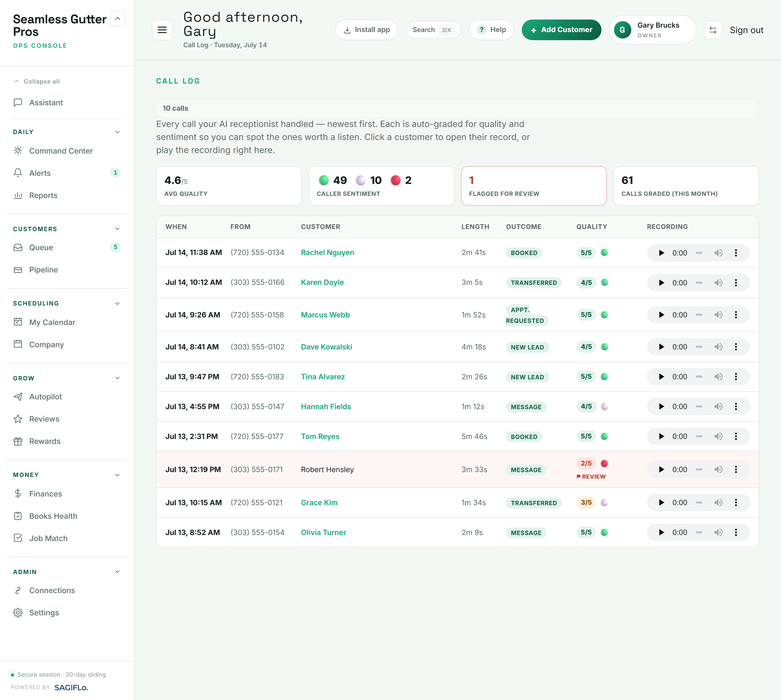
Task: Go to Command Center
Action: coord(67,151)
